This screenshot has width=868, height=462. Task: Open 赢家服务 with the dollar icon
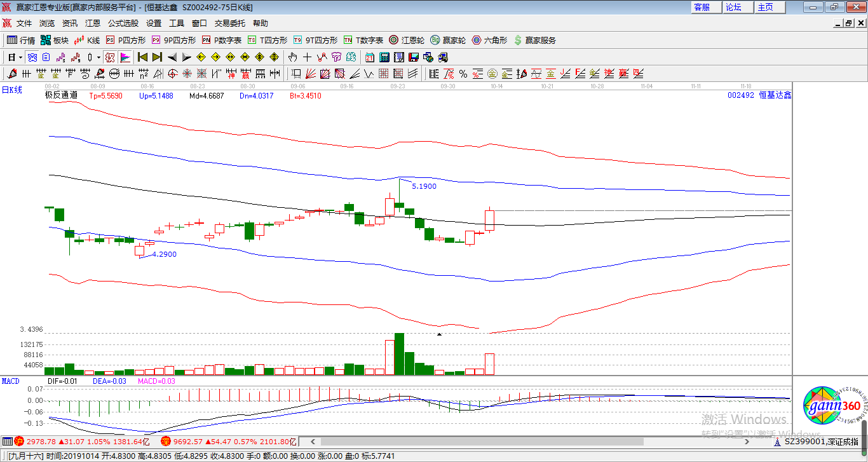point(534,40)
